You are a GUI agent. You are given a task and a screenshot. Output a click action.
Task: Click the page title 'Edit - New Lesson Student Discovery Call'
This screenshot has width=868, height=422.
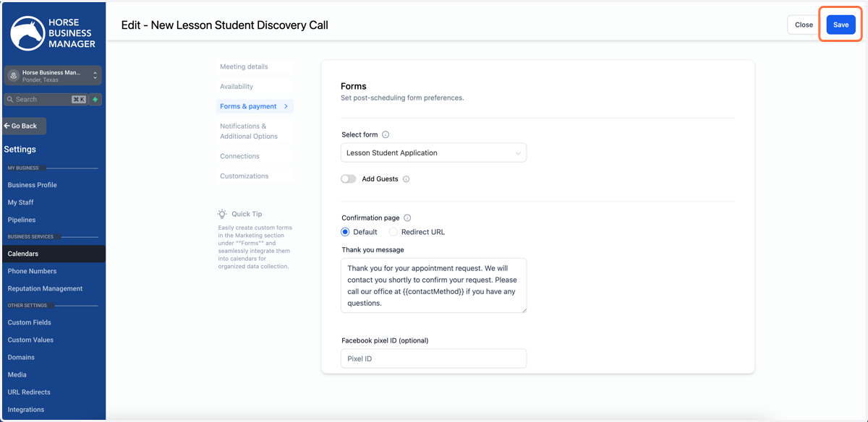(225, 25)
